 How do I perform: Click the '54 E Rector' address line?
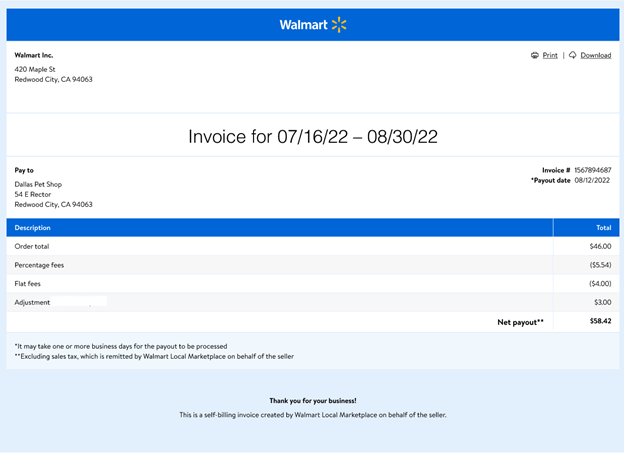click(x=33, y=195)
